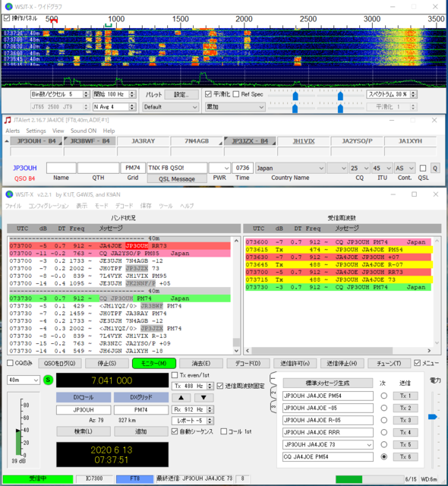Click the JR3BWF - B4 callsign slot
This screenshot has width=448, height=486.
coord(90,141)
